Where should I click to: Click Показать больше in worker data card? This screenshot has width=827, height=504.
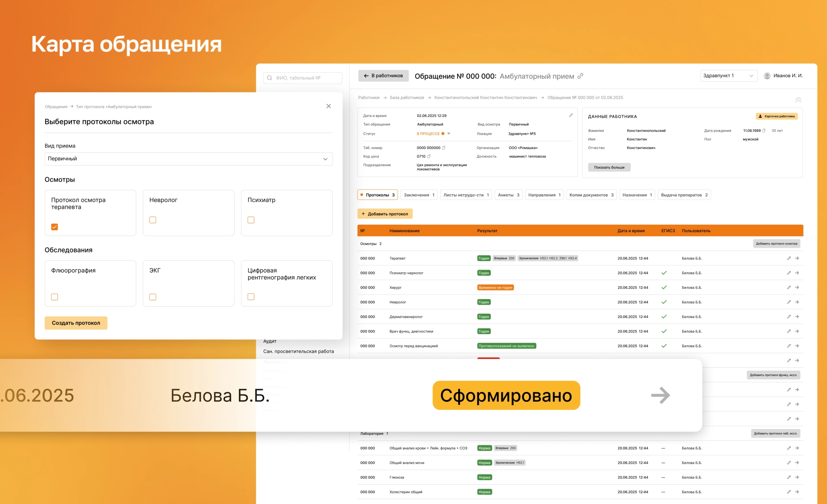(609, 167)
